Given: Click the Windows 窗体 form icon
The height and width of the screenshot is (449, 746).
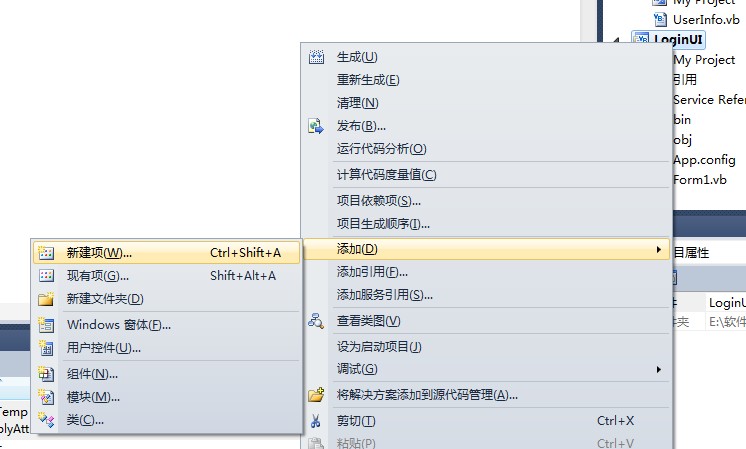Looking at the screenshot, I should [x=46, y=324].
